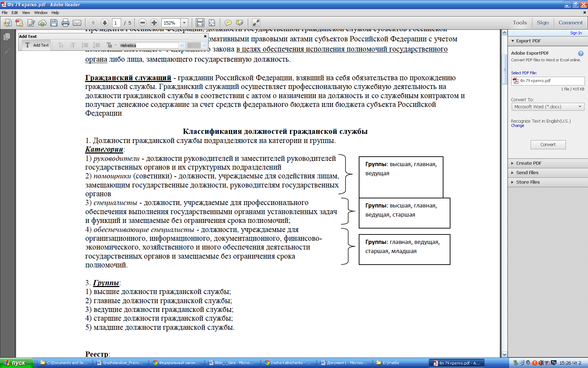Open the text color picker dropdown

click(x=111, y=45)
